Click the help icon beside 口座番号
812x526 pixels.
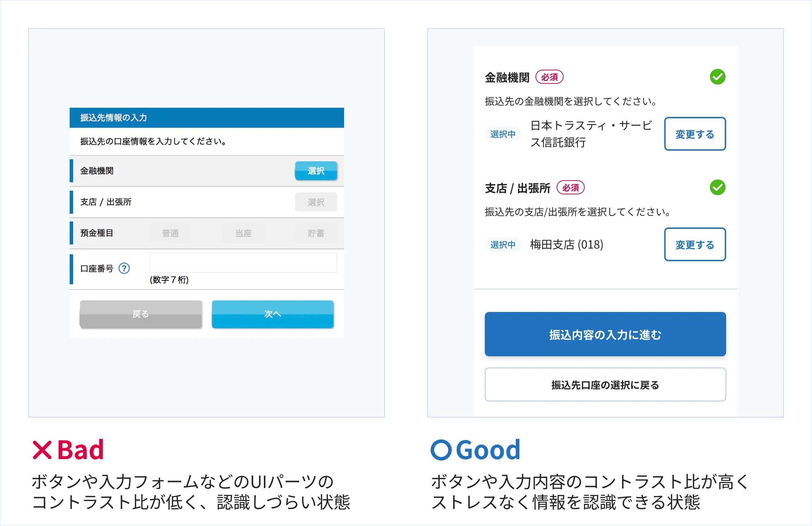point(124,269)
